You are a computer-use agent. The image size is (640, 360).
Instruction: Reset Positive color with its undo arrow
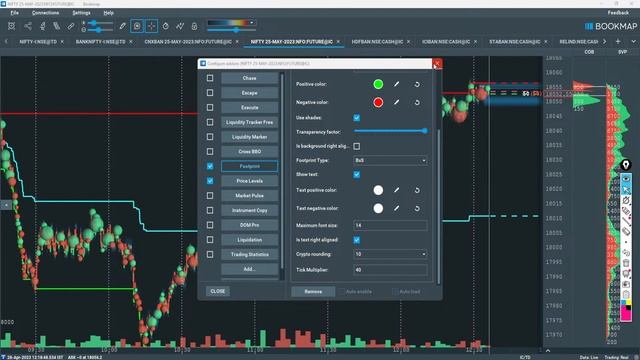(417, 84)
